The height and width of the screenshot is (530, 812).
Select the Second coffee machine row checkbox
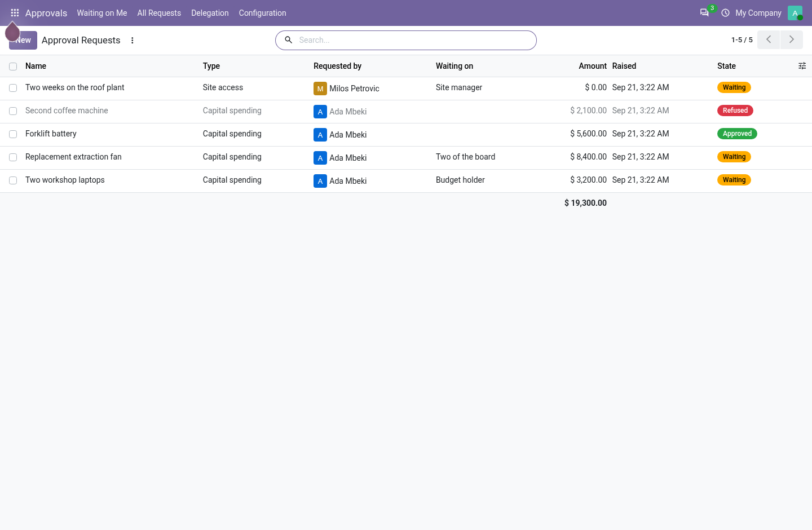[13, 111]
